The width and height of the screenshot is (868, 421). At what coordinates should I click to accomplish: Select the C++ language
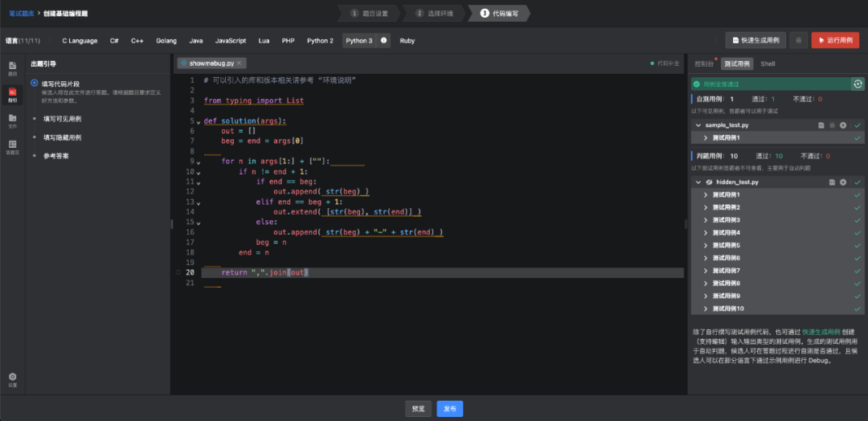tap(137, 40)
